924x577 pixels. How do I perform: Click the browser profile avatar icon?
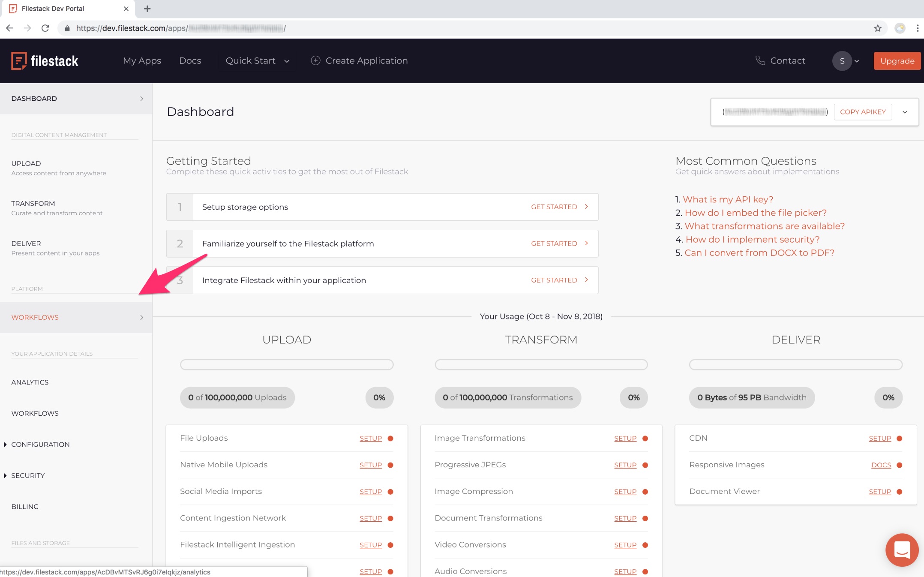pos(900,28)
